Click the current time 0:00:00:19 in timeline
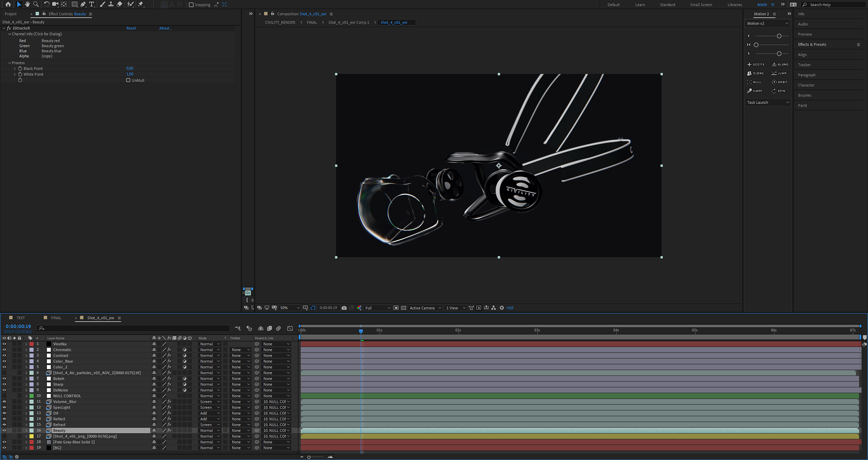 point(19,327)
